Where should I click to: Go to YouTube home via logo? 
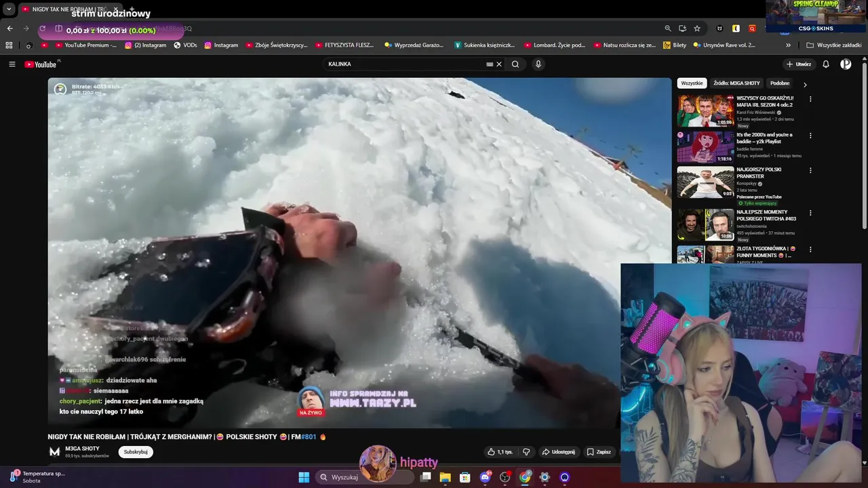pyautogui.click(x=41, y=64)
